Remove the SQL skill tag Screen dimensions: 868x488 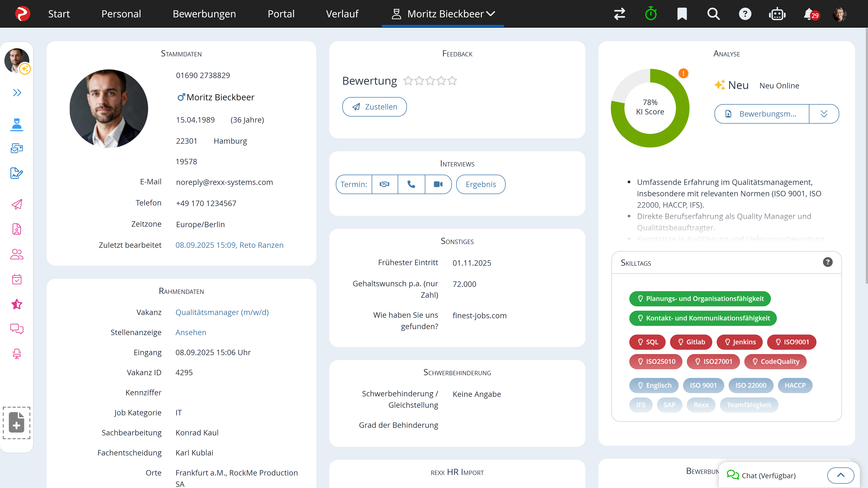(647, 342)
